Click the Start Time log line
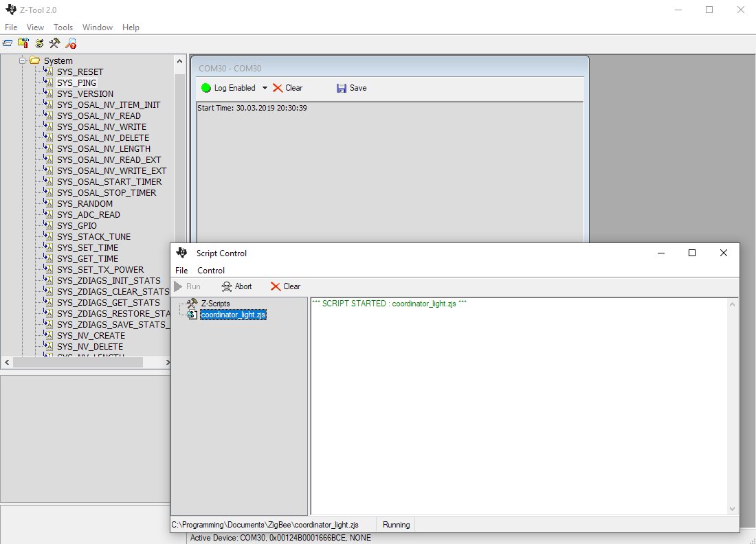Image resolution: width=756 pixels, height=544 pixels. click(x=252, y=108)
